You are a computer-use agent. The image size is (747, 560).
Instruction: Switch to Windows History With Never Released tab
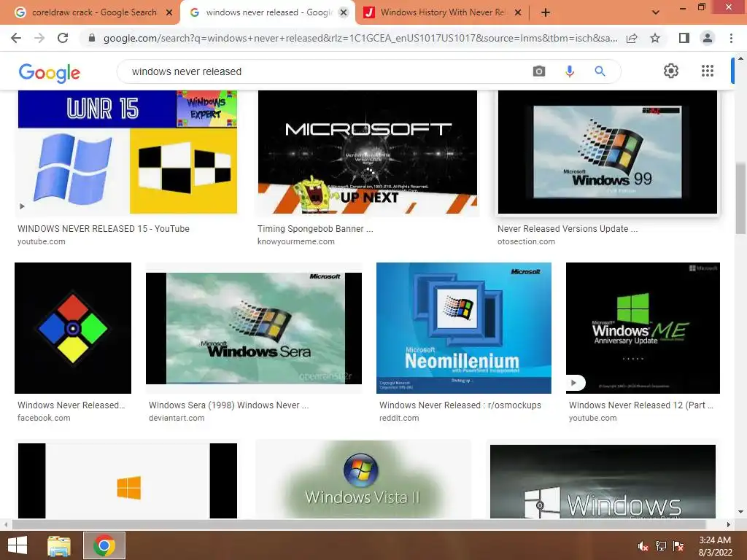coord(442,12)
